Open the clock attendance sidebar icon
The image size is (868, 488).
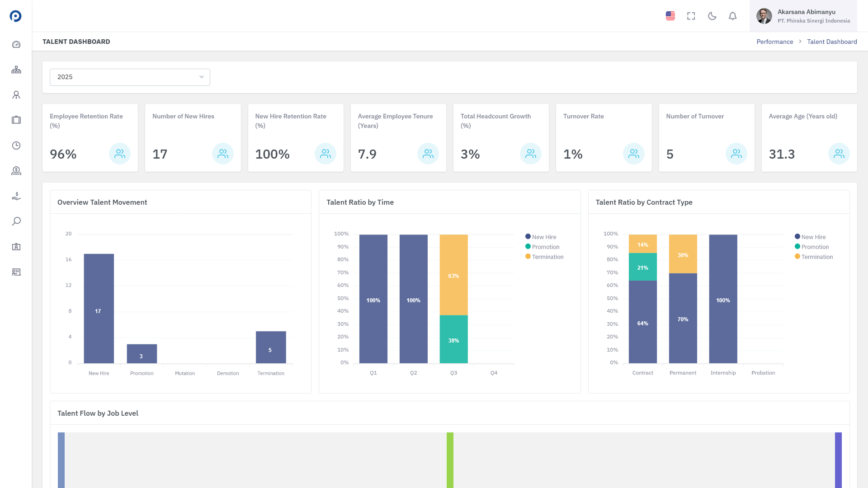(x=16, y=145)
